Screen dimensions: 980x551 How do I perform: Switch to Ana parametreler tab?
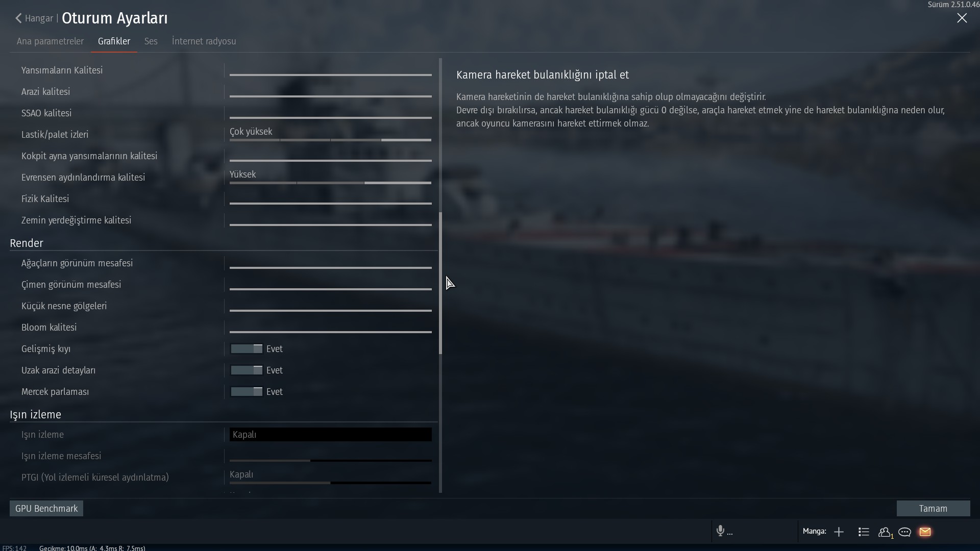pos(50,41)
